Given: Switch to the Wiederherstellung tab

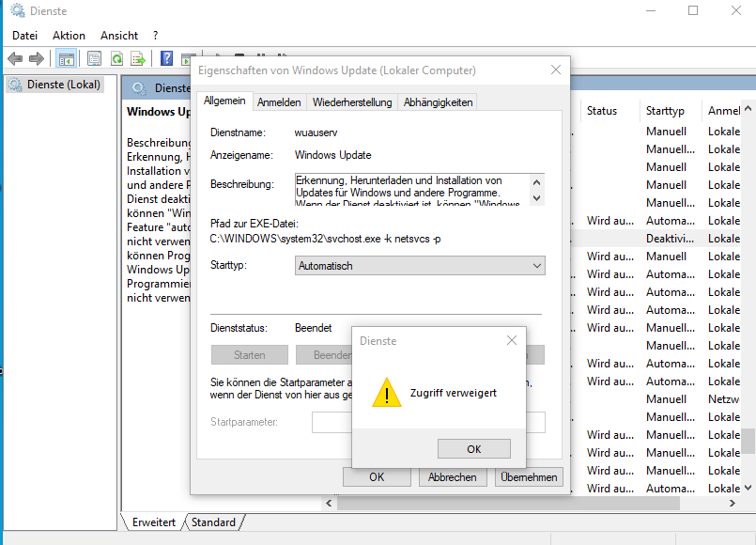Looking at the screenshot, I should click(352, 102).
